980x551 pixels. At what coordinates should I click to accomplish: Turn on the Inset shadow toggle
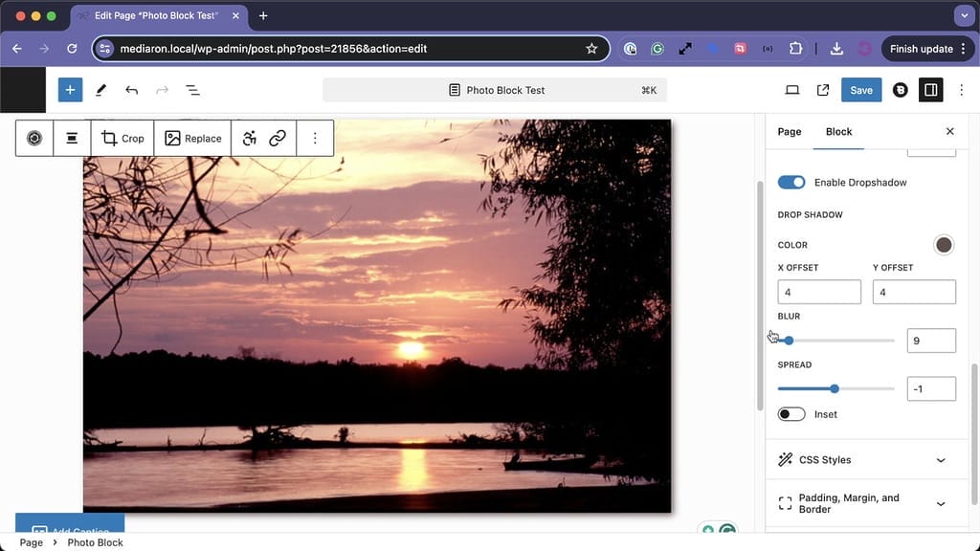coord(791,413)
